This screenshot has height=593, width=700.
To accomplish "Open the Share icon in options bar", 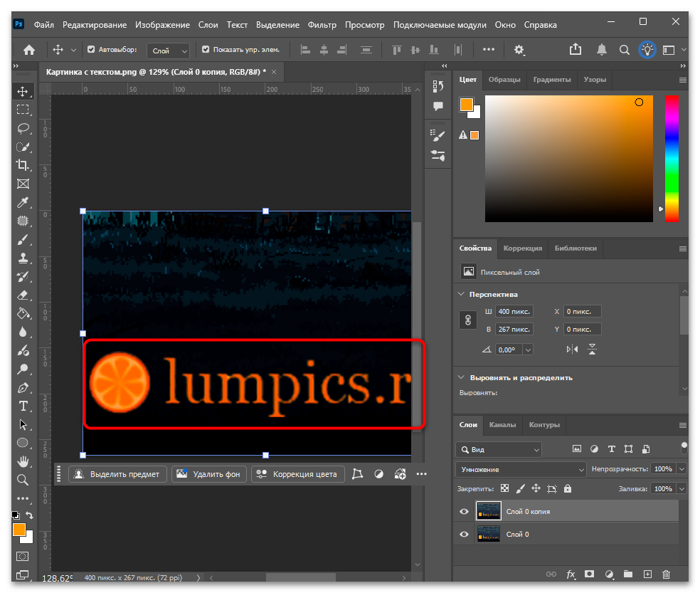I will [576, 50].
